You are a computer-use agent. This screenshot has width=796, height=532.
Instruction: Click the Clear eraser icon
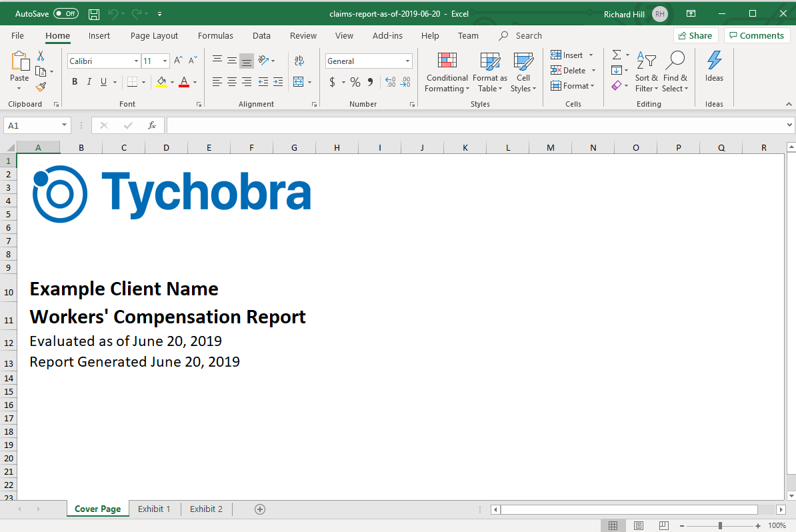(616, 86)
